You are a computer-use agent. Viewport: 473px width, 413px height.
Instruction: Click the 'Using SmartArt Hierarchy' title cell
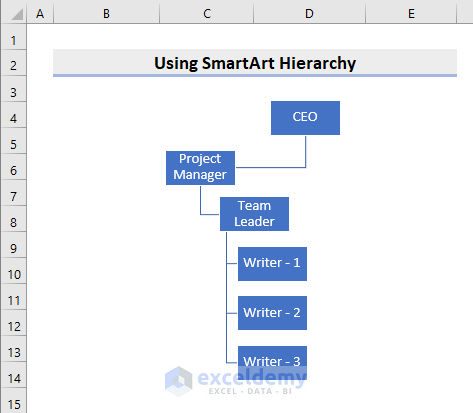(x=255, y=63)
